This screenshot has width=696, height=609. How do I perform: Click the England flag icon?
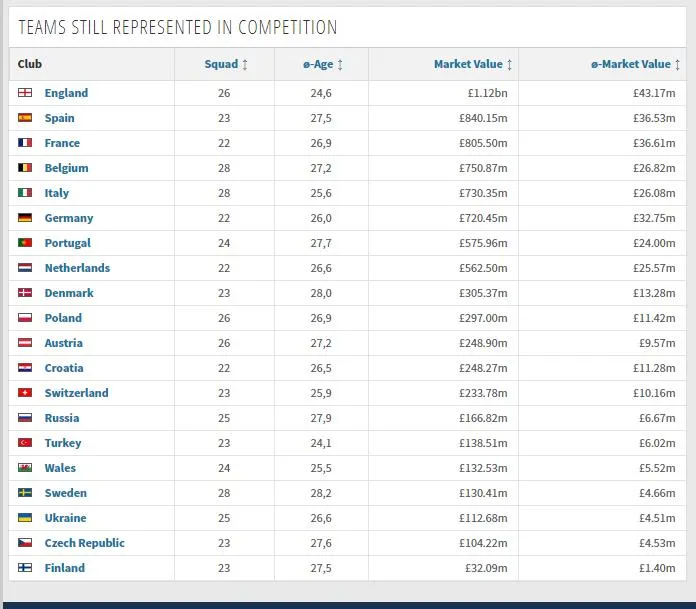[x=25, y=93]
